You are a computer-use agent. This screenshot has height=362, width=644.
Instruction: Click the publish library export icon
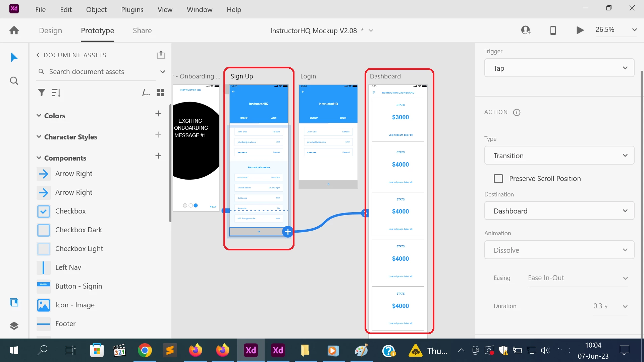(161, 55)
